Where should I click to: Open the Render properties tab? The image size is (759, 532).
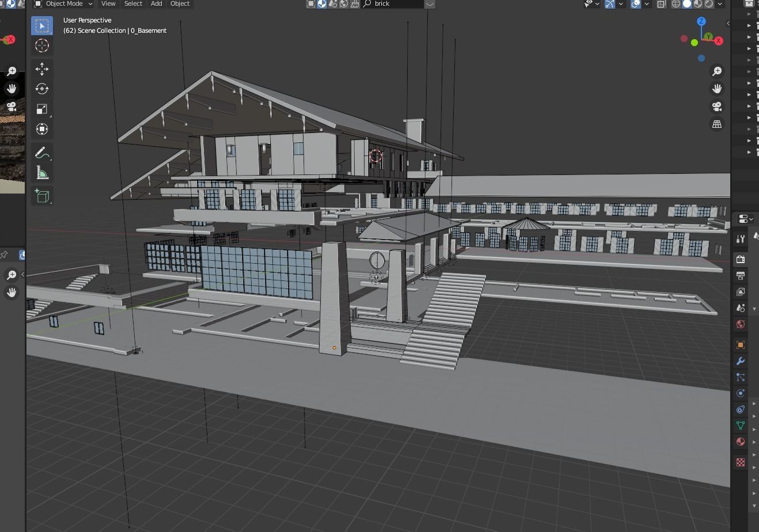(x=741, y=260)
